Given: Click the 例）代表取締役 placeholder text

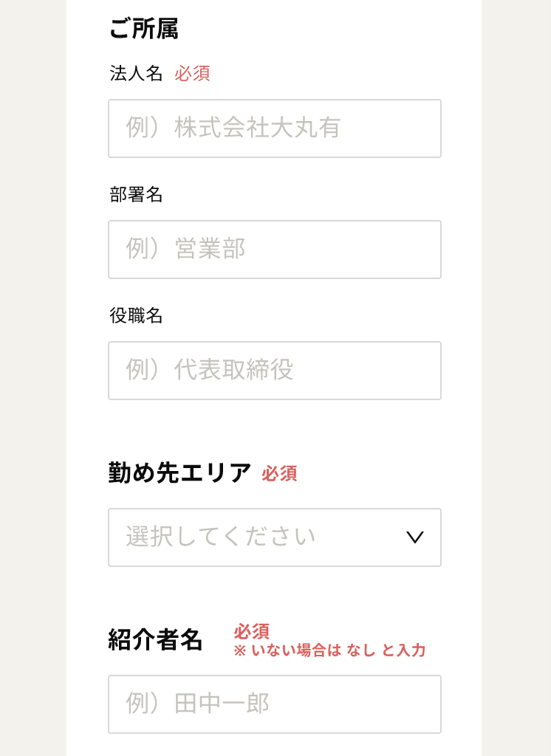Looking at the screenshot, I should tap(209, 370).
